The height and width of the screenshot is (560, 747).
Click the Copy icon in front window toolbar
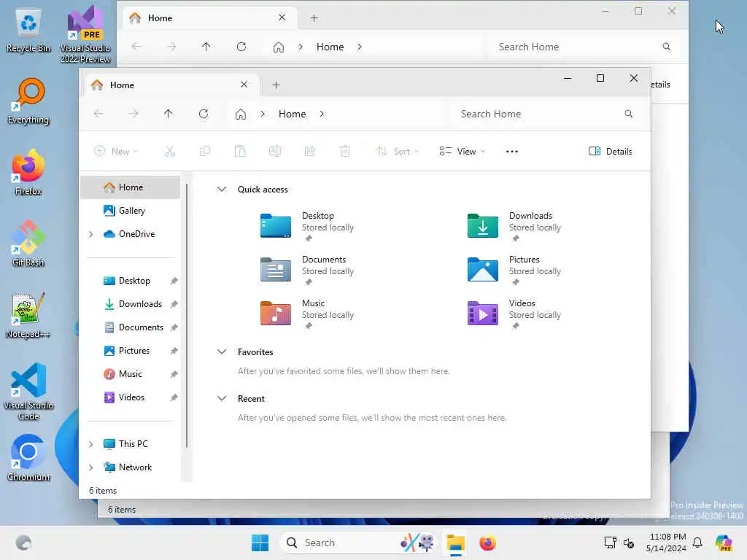205,152
